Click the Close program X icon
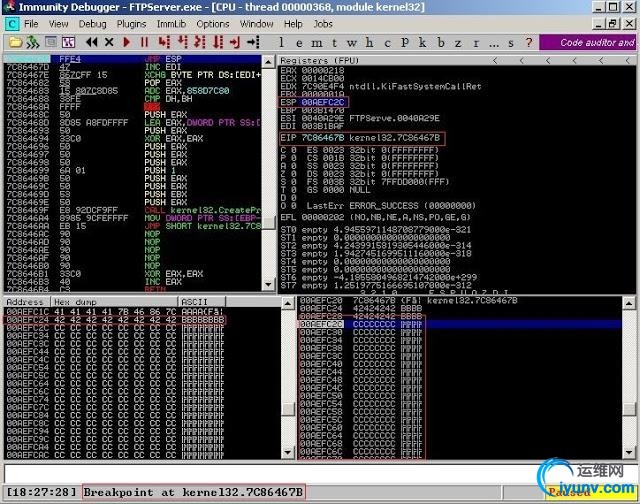 (x=109, y=42)
